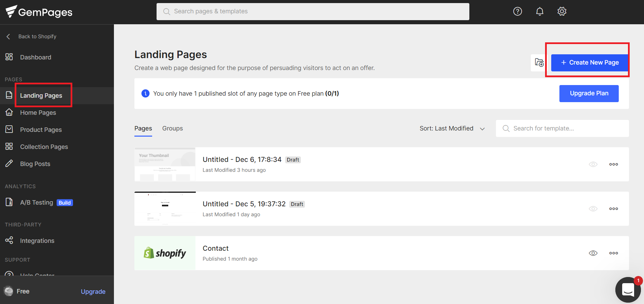Image resolution: width=644 pixels, height=304 pixels.
Task: Click the Home Pages house icon
Action: [x=9, y=112]
